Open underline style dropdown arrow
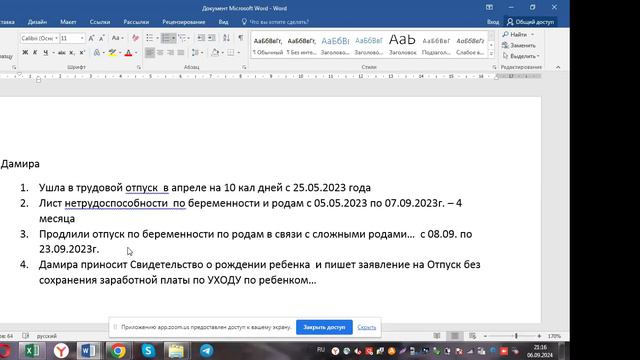 point(53,52)
